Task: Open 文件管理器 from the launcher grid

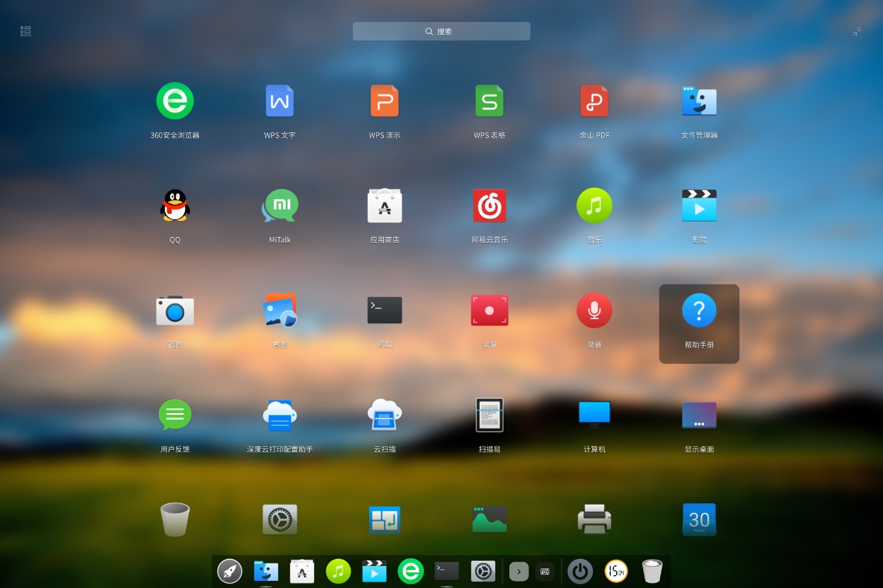Action: point(699,101)
